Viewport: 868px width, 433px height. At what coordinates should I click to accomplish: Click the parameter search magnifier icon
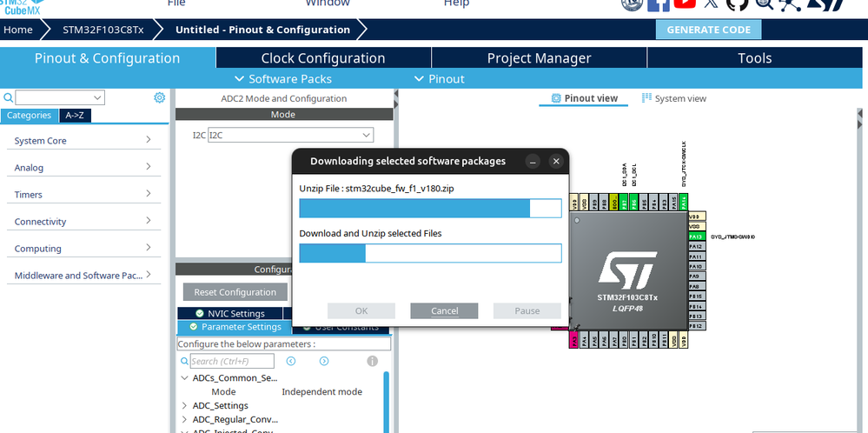(x=184, y=361)
